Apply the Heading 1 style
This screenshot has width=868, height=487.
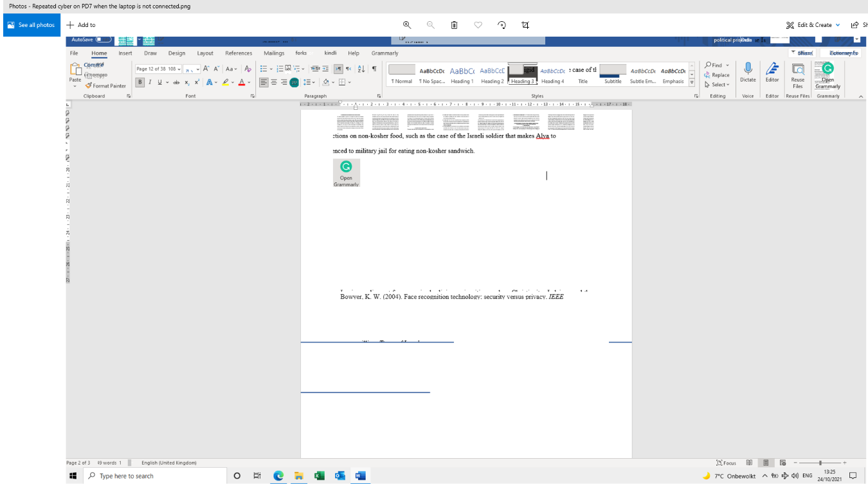[x=461, y=75]
